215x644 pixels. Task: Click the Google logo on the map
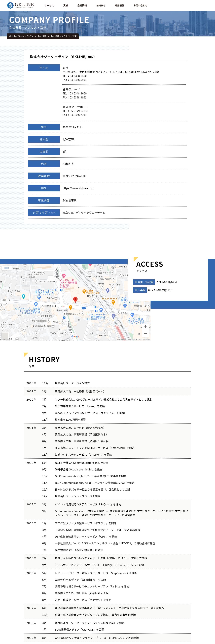[x=75, y=337]
